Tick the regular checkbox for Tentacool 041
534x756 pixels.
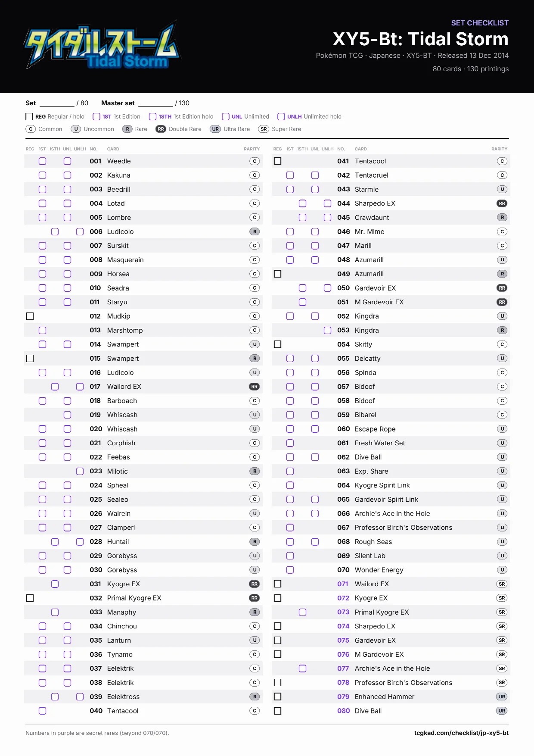tap(277, 161)
